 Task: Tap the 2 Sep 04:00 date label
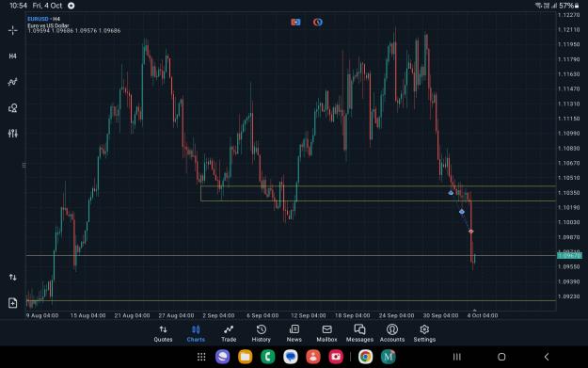point(218,315)
